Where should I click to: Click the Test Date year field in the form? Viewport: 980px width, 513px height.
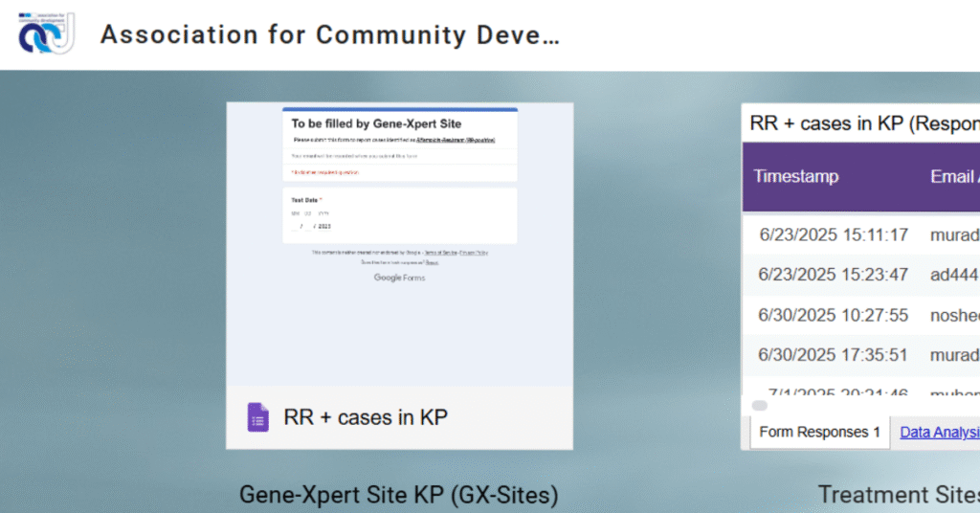[323, 227]
